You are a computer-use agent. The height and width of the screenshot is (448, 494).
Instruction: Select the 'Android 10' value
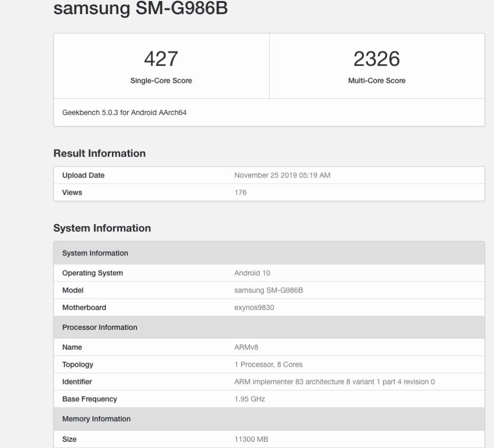tap(252, 273)
